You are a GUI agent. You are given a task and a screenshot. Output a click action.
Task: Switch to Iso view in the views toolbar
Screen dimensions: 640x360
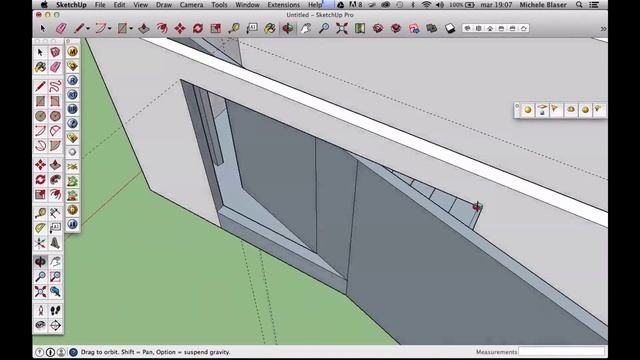pos(467,28)
